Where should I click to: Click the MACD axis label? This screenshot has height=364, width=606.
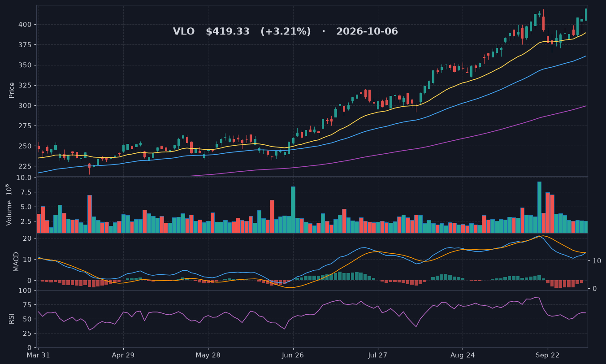16,261
